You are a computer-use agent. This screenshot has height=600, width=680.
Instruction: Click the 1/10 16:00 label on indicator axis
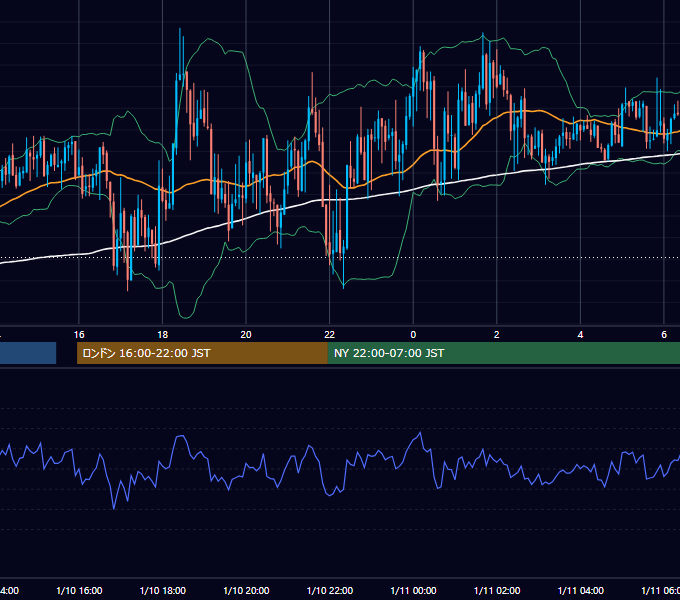click(79, 591)
